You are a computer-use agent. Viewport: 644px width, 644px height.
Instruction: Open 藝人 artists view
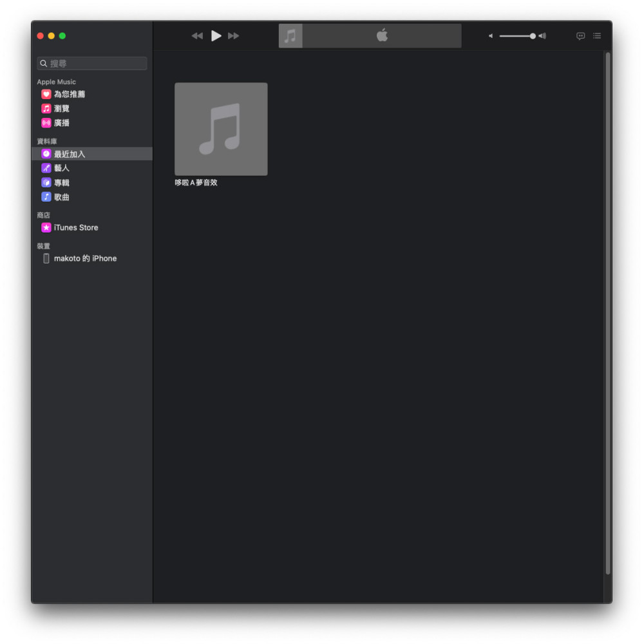coord(62,168)
